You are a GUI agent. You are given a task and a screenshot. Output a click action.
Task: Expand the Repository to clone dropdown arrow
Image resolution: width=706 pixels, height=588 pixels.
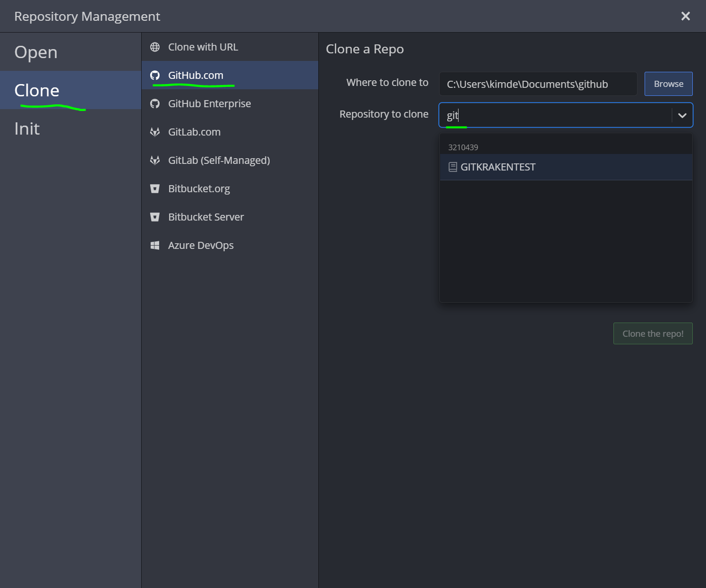click(682, 115)
